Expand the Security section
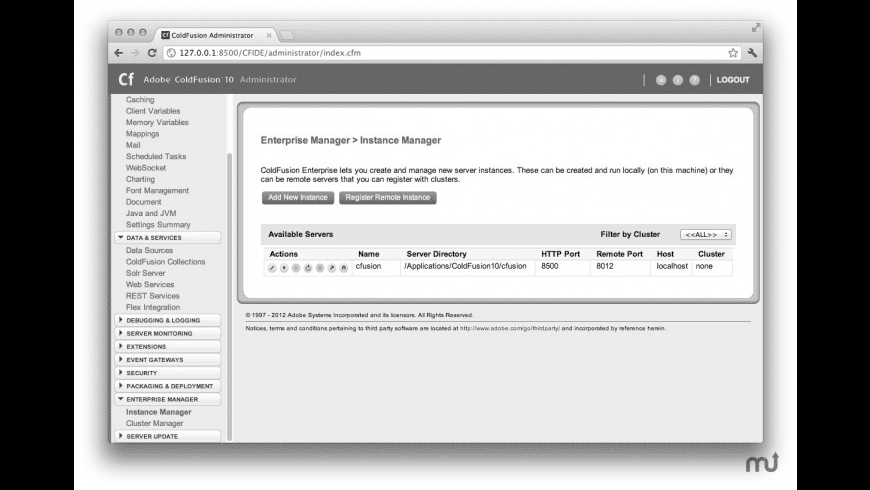Image resolution: width=870 pixels, height=490 pixels. [168, 373]
